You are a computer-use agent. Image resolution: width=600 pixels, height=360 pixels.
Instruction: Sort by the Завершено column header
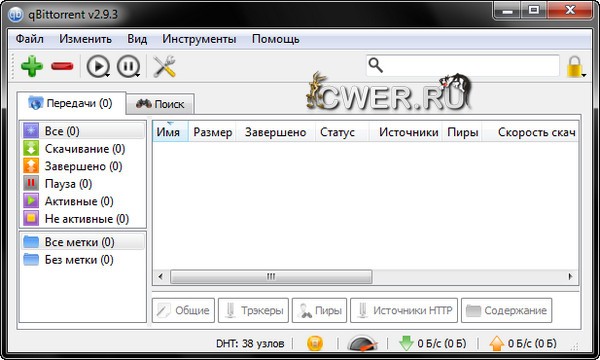(x=276, y=132)
